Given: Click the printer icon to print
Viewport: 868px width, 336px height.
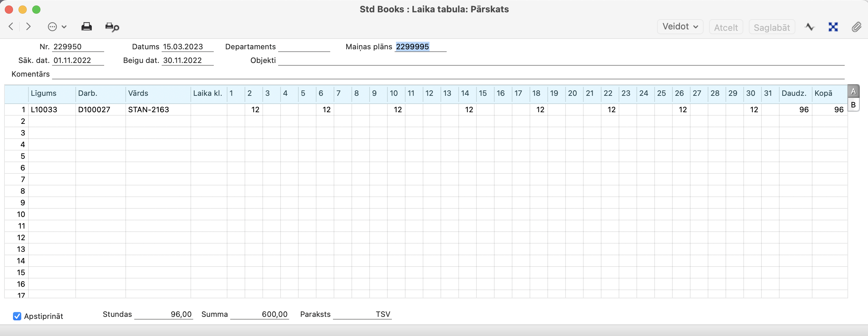Looking at the screenshot, I should pos(86,27).
